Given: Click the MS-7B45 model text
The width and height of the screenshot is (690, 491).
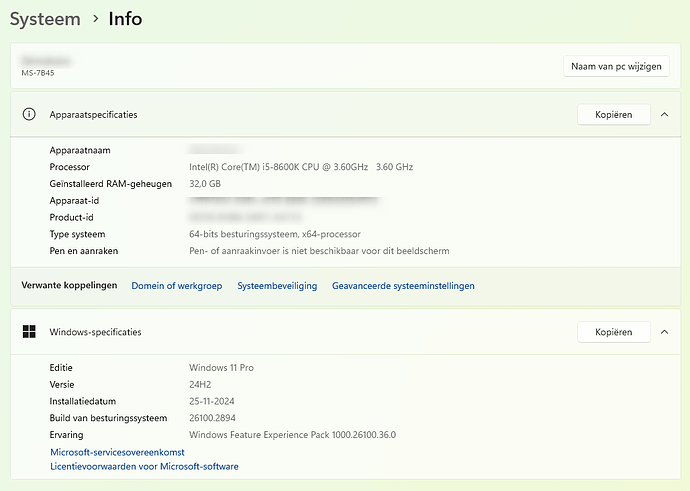Looking at the screenshot, I should coord(38,73).
